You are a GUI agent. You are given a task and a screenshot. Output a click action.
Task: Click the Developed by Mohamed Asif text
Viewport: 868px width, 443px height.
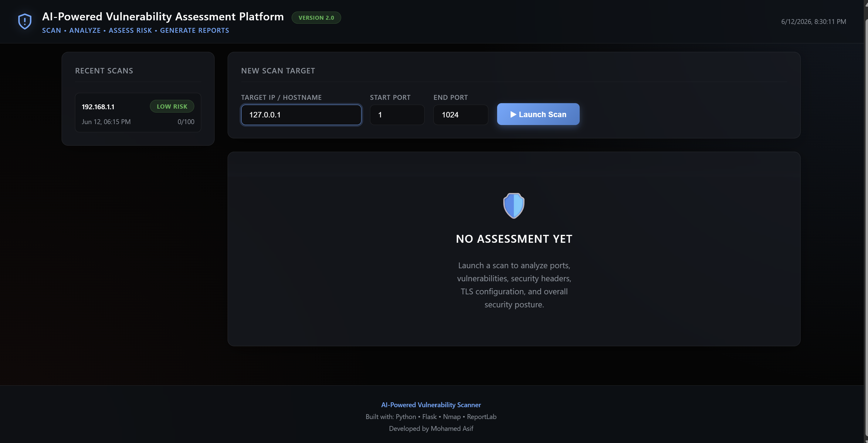431,428
